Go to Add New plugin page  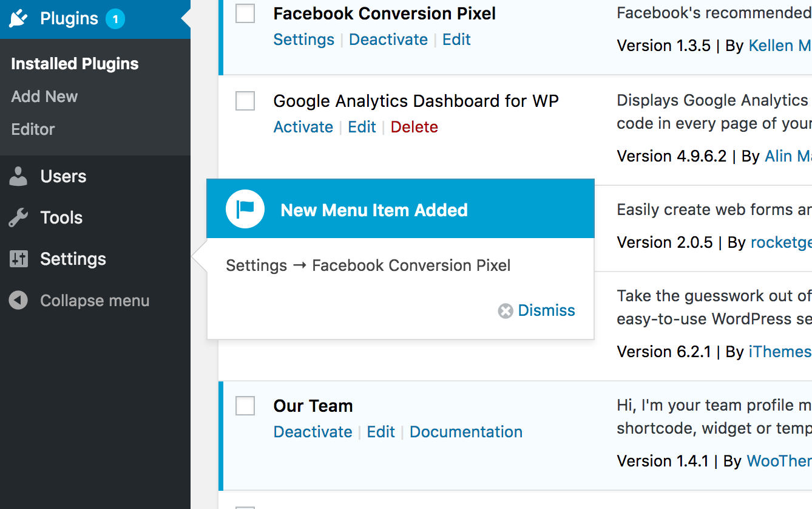(x=44, y=97)
